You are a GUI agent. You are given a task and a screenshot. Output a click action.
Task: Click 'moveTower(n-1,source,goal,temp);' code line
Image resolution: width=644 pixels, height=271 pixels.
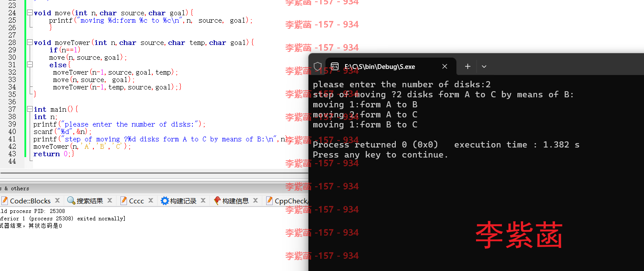[116, 72]
